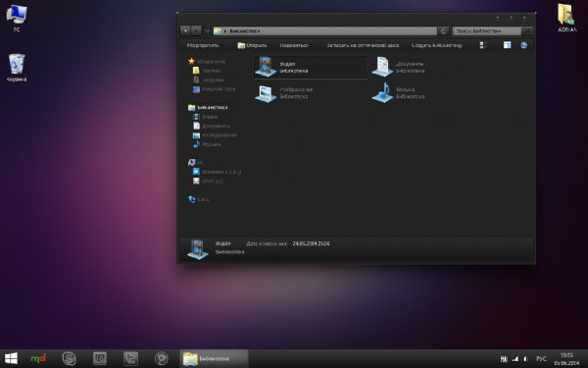Image resolution: width=588 pixels, height=368 pixels.
Task: Expand the breadcrumb arrow before Библиотеки
Action: (x=225, y=31)
